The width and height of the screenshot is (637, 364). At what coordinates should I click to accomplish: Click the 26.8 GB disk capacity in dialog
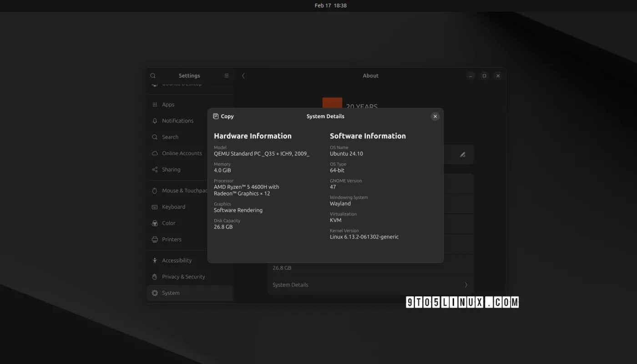[x=223, y=227]
